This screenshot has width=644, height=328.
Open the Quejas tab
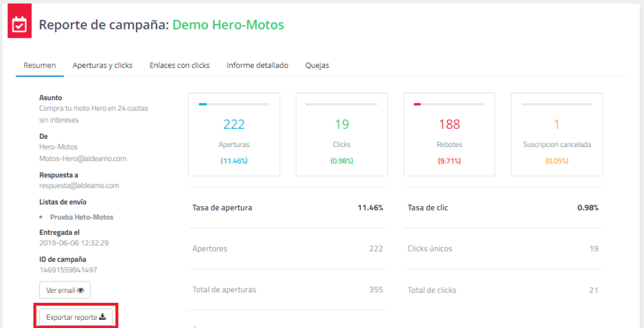[x=317, y=65]
